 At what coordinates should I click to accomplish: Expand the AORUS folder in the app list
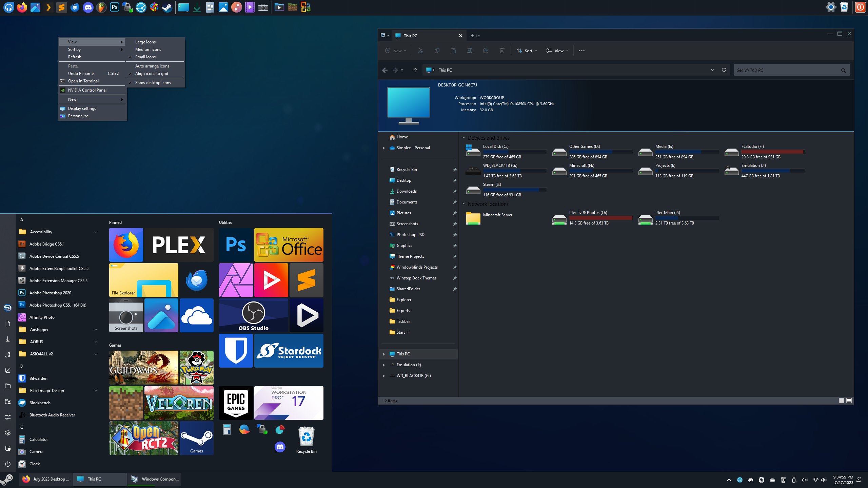(96, 342)
